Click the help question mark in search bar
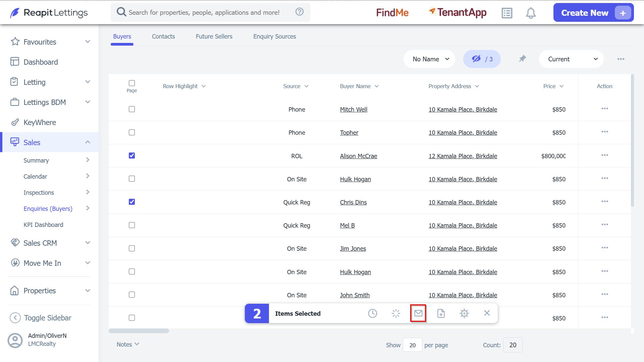 (x=300, y=12)
